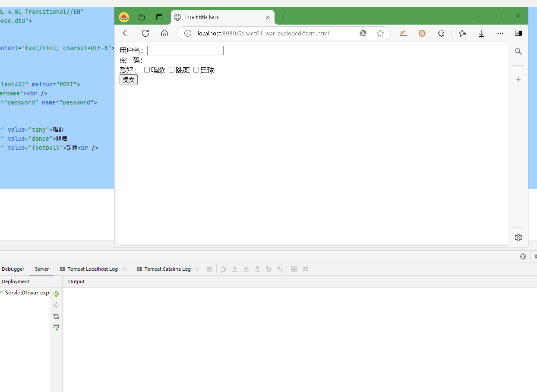Image resolution: width=537 pixels, height=392 pixels.
Task: Click the Trace Current Stream Chain icon
Action: [x=305, y=269]
